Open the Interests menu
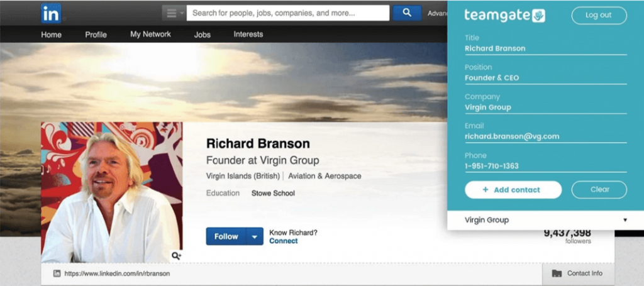This screenshot has height=286, width=644. pyautogui.click(x=248, y=35)
